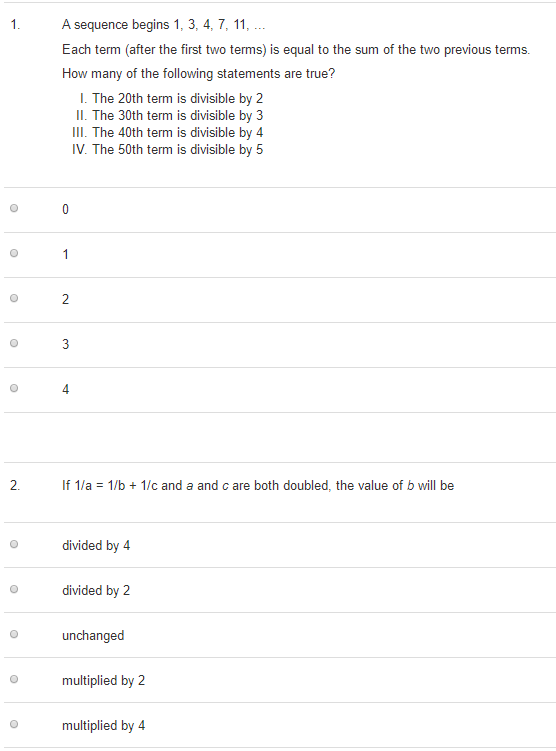
Task: Click the 'multiplied by 4' answer label
Action: tap(103, 726)
